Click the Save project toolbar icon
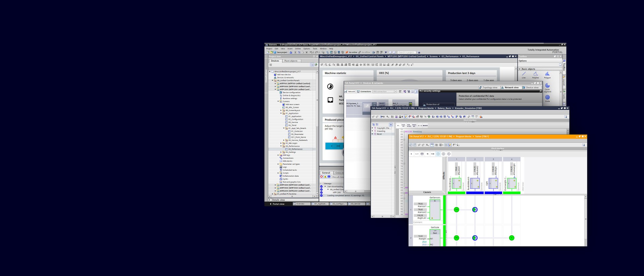Viewport: 644px width, 276px height. click(x=275, y=52)
